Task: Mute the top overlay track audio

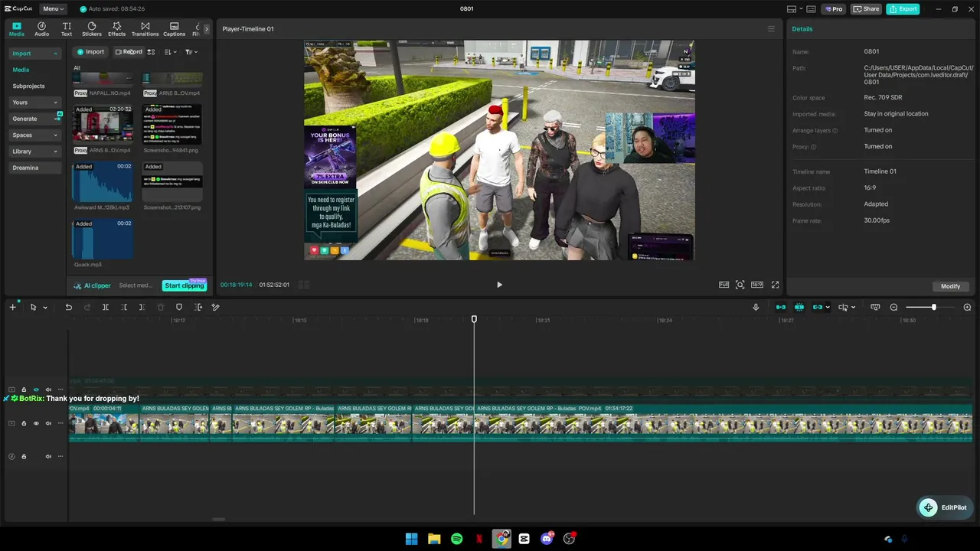Action: coord(48,390)
